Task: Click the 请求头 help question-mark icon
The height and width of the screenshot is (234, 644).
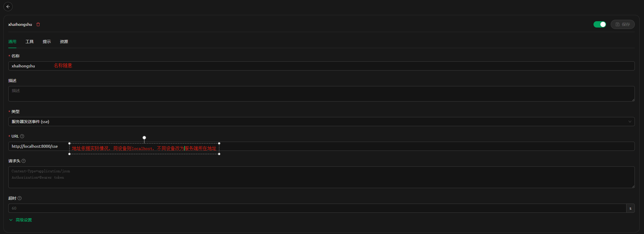Action: point(24,161)
